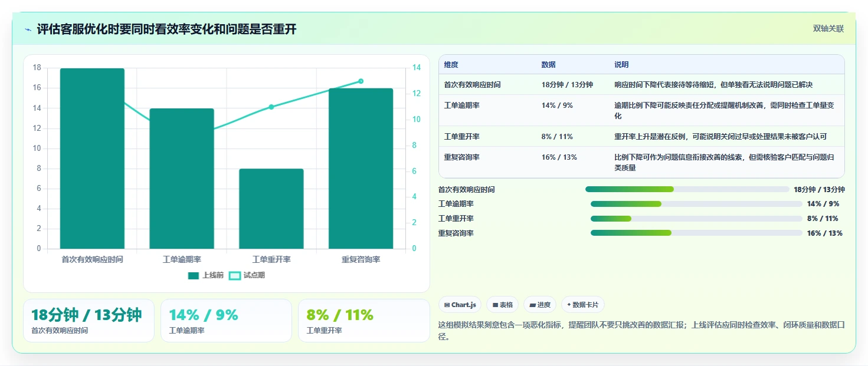Select the 工单重开率 table row label
The height and width of the screenshot is (366, 868).
[x=462, y=137]
